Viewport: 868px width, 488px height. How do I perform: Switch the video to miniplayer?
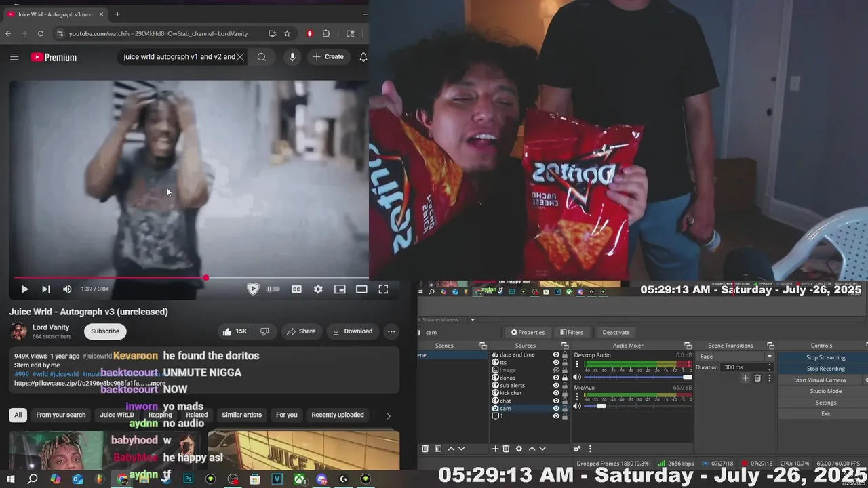tap(340, 289)
